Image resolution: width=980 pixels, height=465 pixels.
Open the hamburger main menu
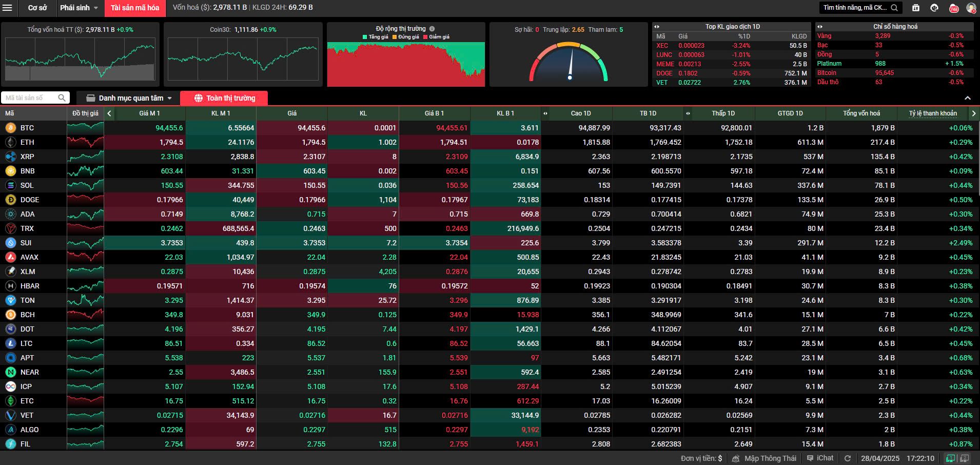click(x=7, y=8)
